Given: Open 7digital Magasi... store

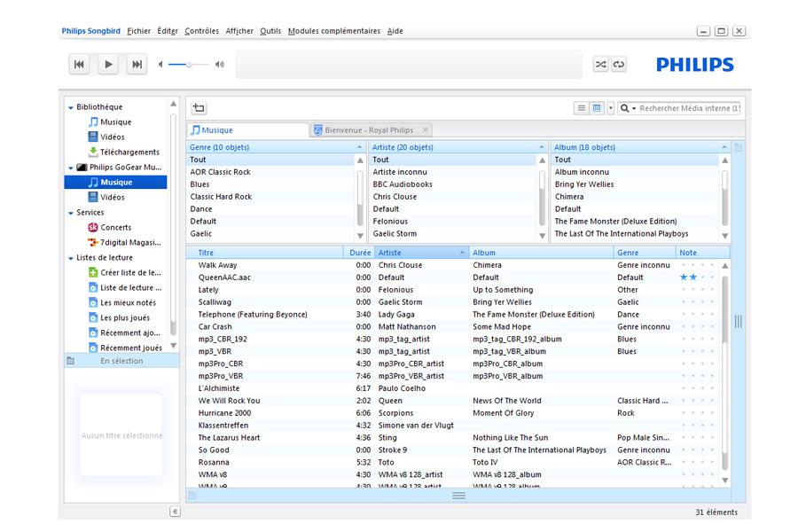Looking at the screenshot, I should coord(130,242).
